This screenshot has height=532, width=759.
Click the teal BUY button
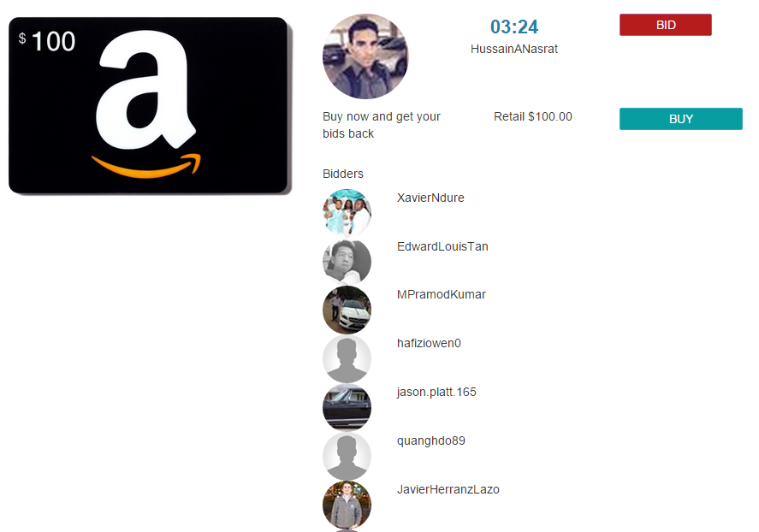[680, 119]
